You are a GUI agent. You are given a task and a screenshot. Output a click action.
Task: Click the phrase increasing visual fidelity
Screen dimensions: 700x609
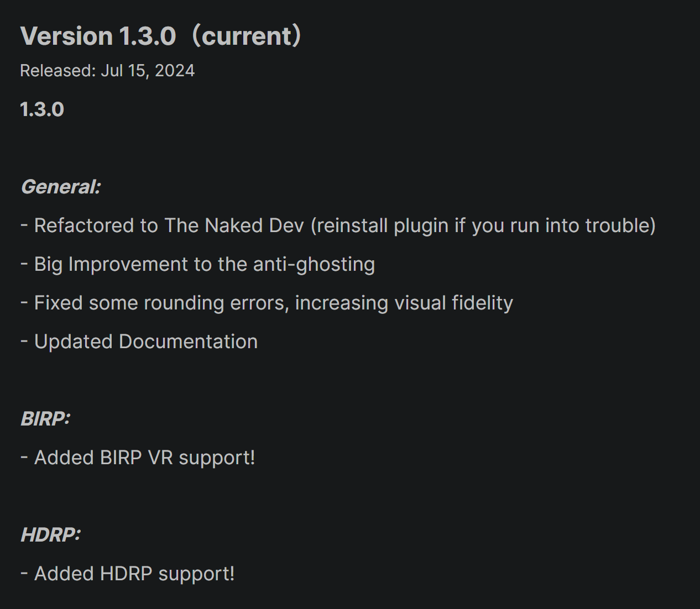click(404, 303)
